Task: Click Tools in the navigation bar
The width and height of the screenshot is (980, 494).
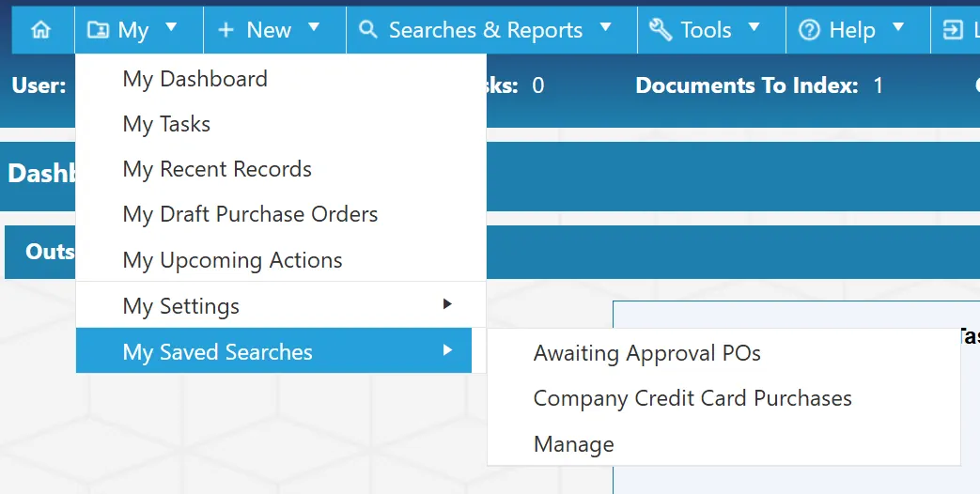Action: click(x=707, y=30)
